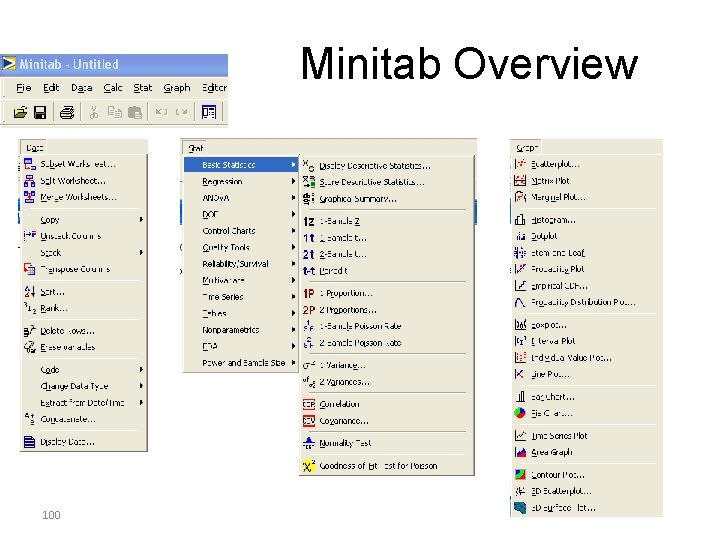Expand the Control Charts submenu arrow
The image size is (720, 540).
coord(293,231)
